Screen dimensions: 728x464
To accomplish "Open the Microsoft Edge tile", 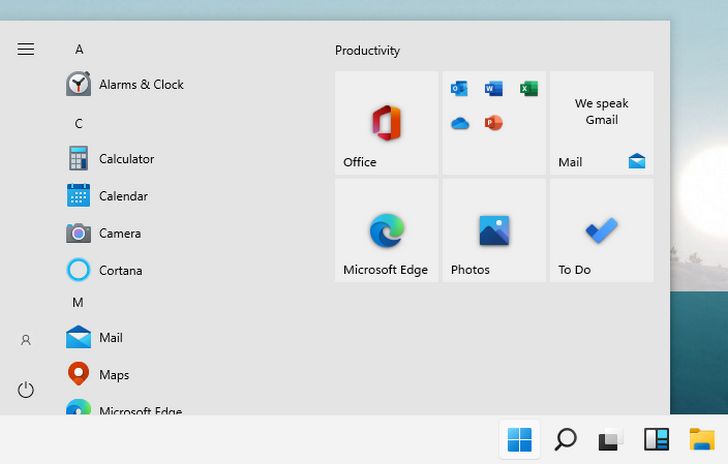I will tap(387, 231).
